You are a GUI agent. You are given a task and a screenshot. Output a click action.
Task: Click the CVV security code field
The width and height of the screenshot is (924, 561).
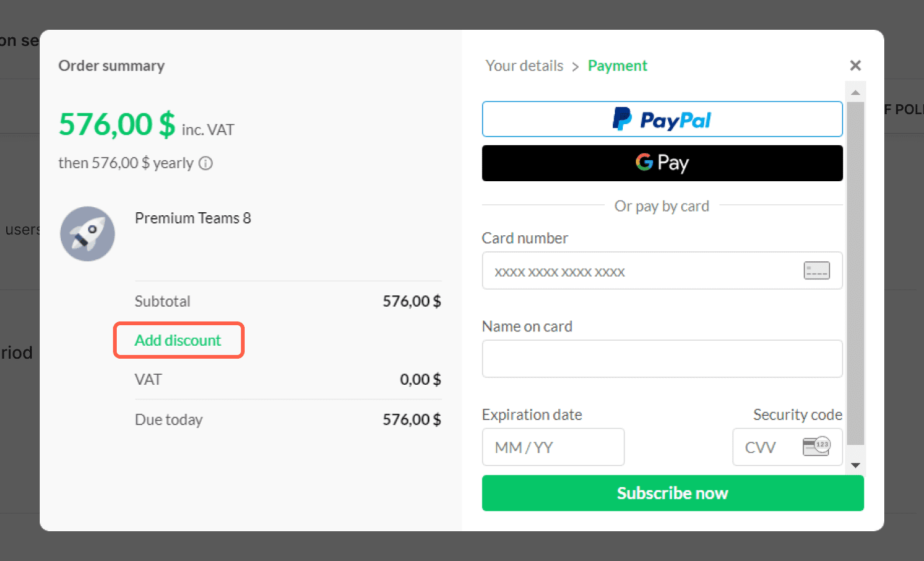(787, 447)
